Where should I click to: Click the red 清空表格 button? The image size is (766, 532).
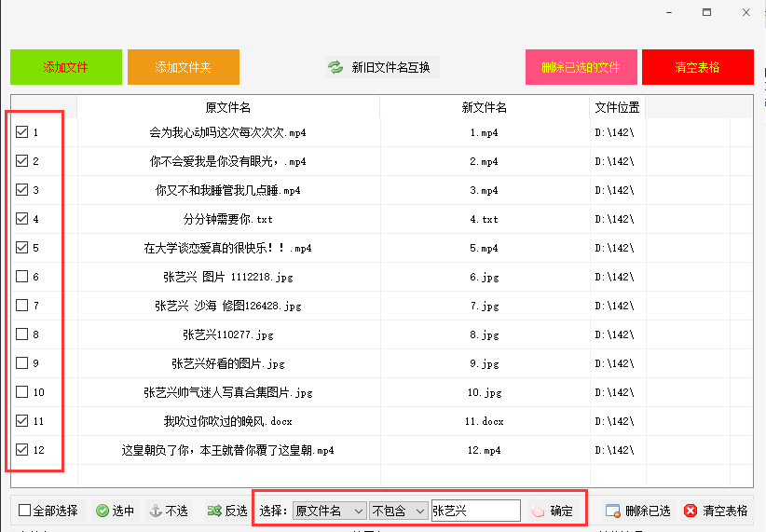[x=698, y=67]
